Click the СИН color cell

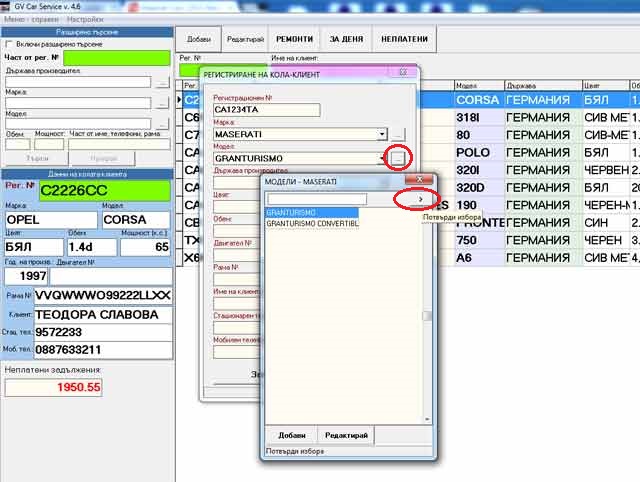(606, 223)
